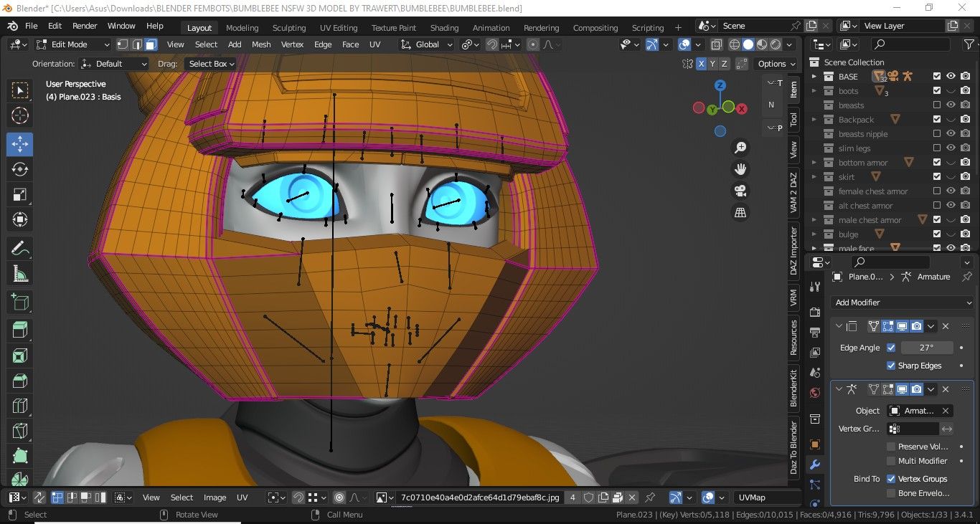Choose the Rotate tool

20,169
